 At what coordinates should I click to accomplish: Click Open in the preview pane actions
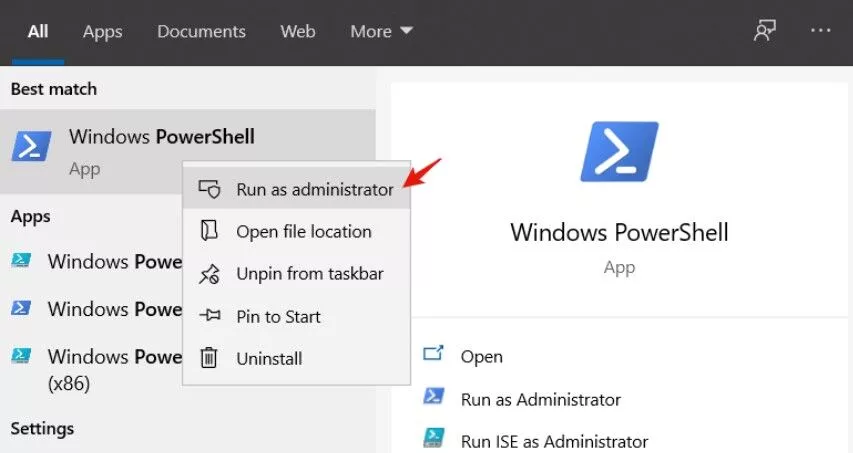pos(481,357)
